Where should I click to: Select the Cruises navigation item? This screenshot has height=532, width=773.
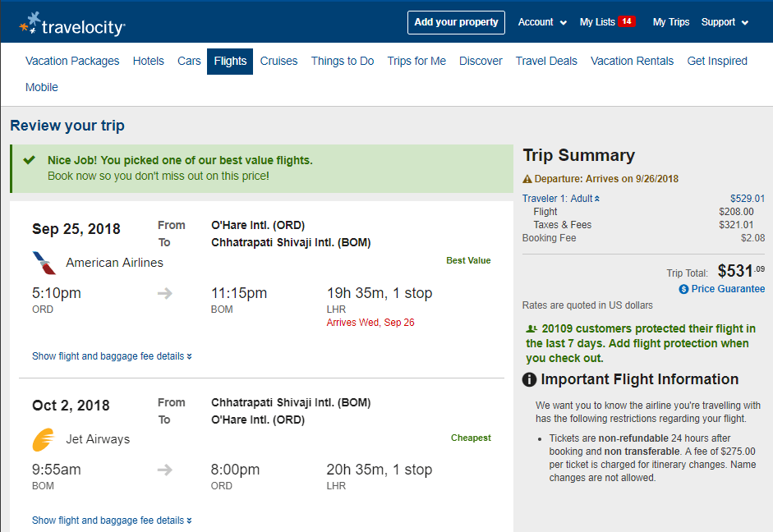pyautogui.click(x=278, y=61)
